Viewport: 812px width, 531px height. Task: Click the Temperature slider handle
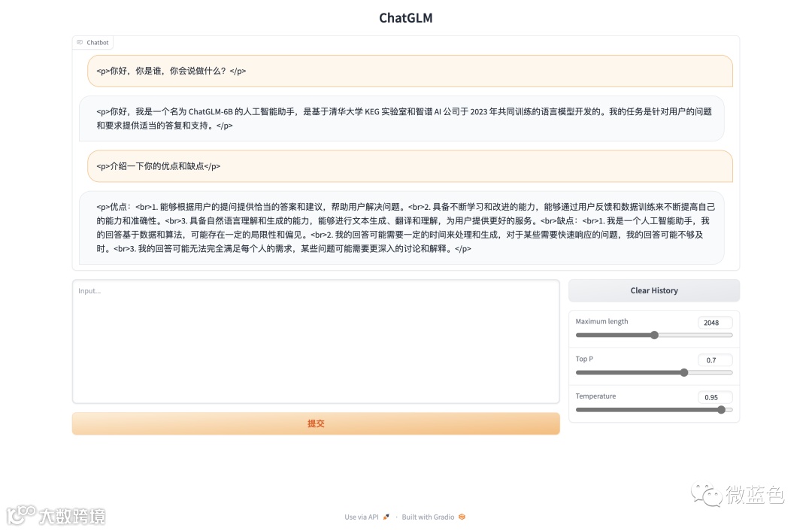point(721,410)
